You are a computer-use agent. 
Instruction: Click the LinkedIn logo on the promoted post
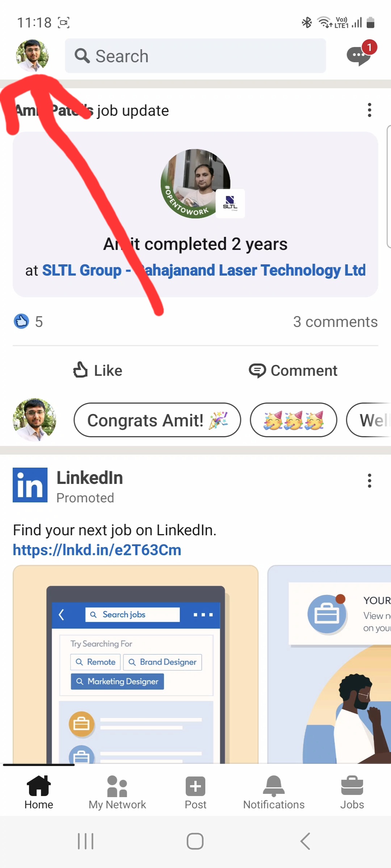30,485
